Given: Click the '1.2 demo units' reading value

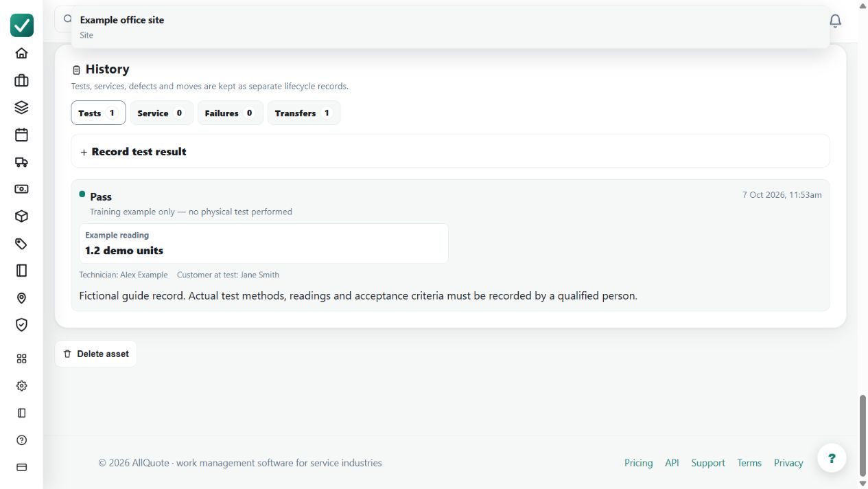Looking at the screenshot, I should pyautogui.click(x=124, y=251).
